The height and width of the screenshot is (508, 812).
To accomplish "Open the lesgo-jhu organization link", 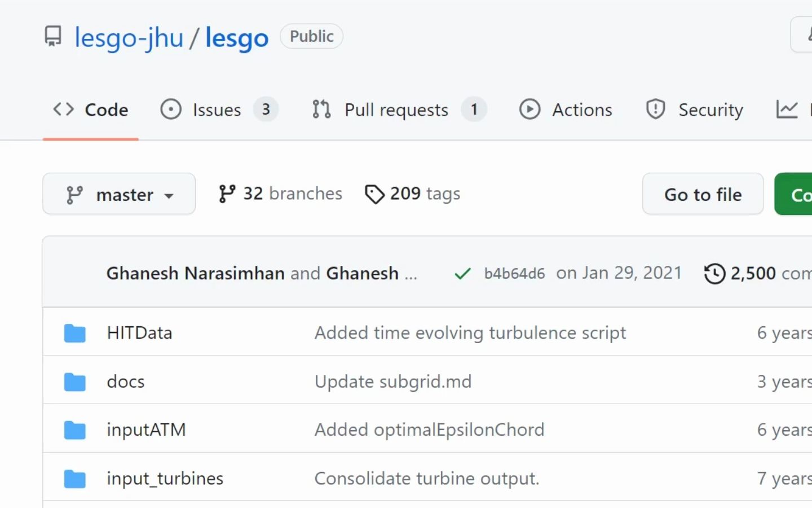I will [x=129, y=38].
